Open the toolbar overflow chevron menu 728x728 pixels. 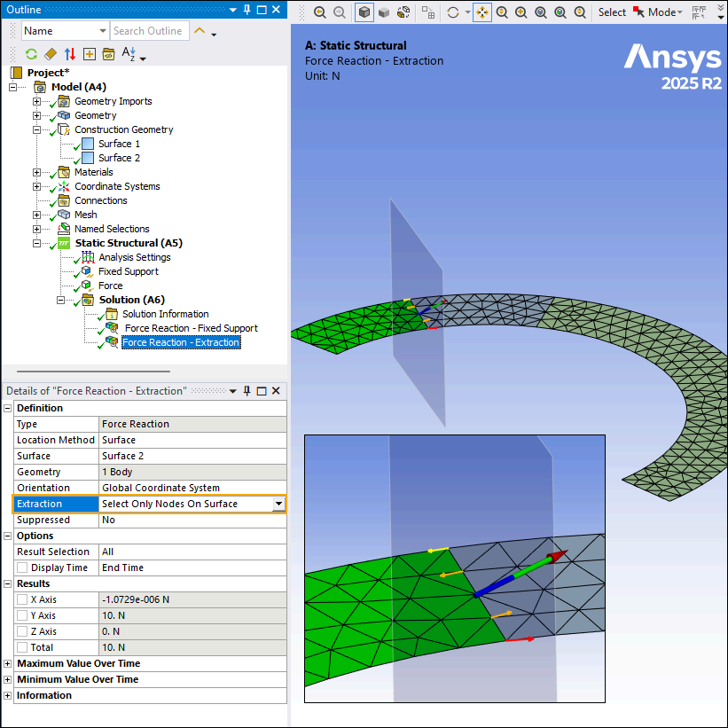point(721,12)
